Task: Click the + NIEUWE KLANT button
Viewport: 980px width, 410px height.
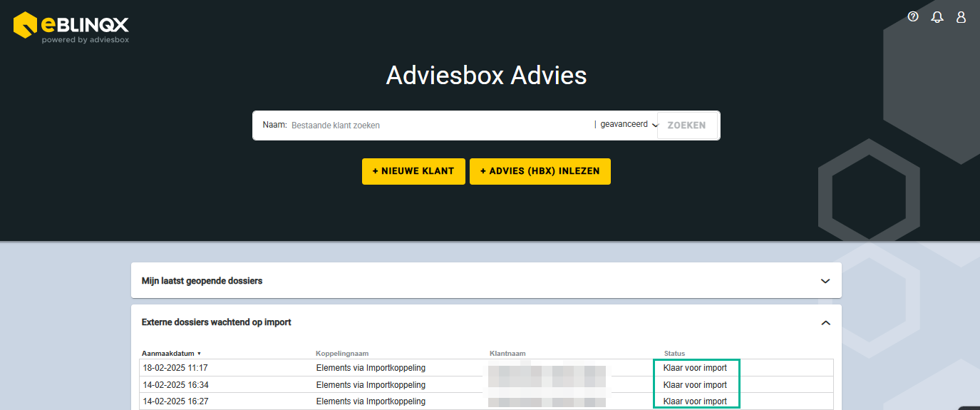Action: coord(413,171)
